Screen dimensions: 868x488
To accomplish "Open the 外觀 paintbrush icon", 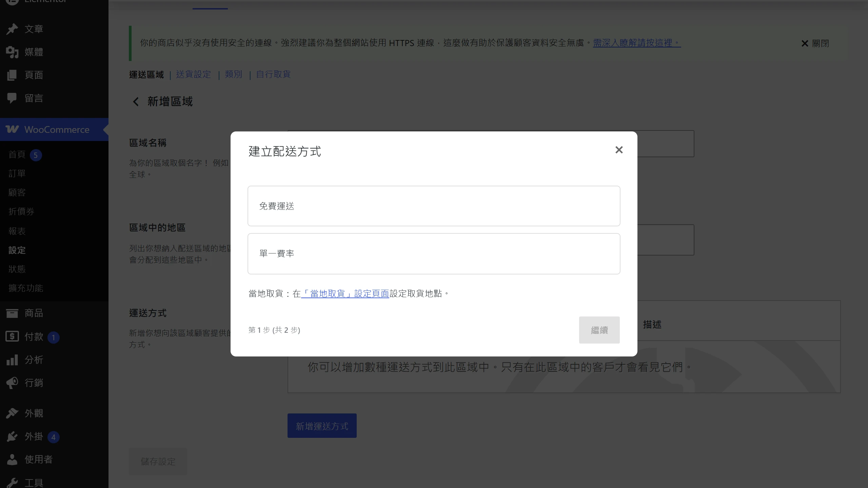I will pyautogui.click(x=12, y=413).
